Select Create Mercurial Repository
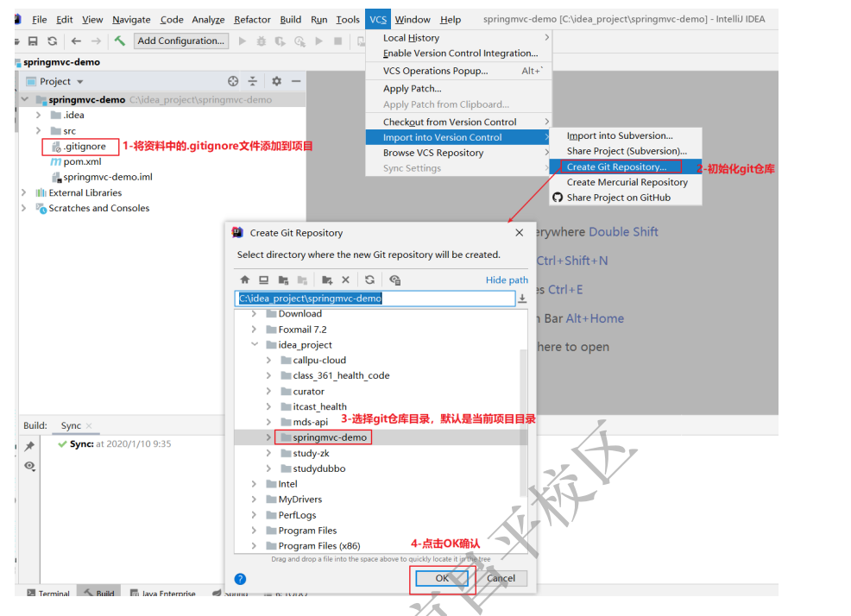This screenshot has height=616, width=851. click(625, 182)
